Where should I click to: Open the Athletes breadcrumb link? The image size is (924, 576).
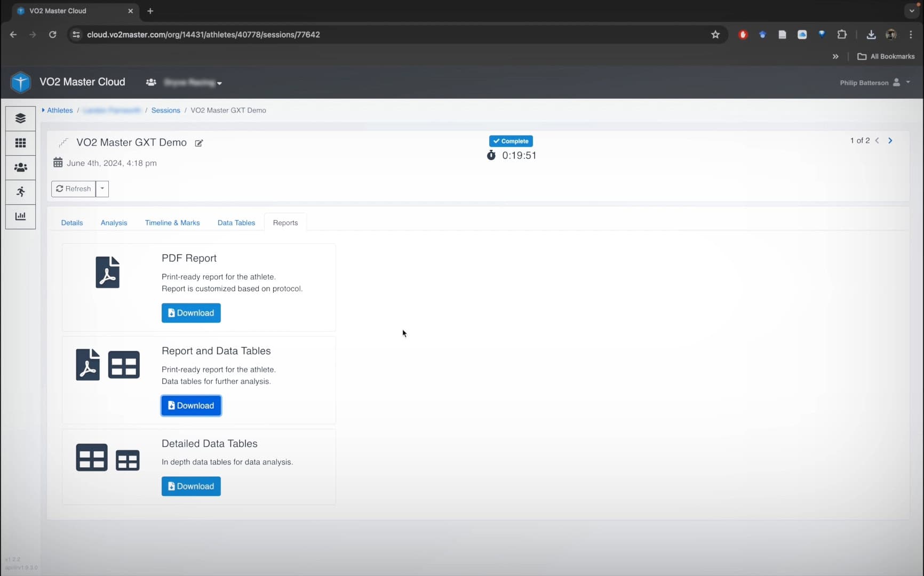point(60,110)
